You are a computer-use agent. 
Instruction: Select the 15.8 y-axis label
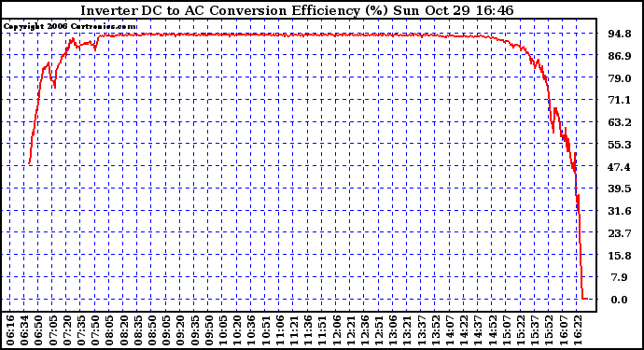(x=620, y=256)
